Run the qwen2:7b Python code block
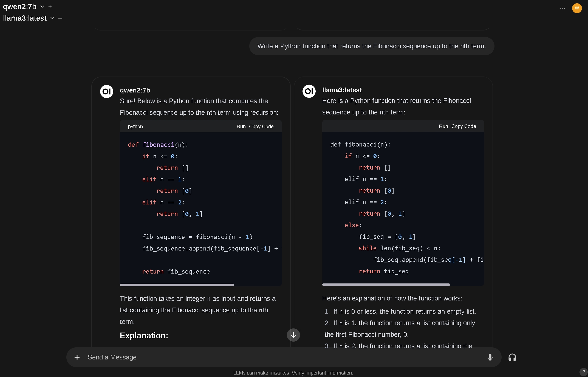The image size is (588, 377). [241, 126]
